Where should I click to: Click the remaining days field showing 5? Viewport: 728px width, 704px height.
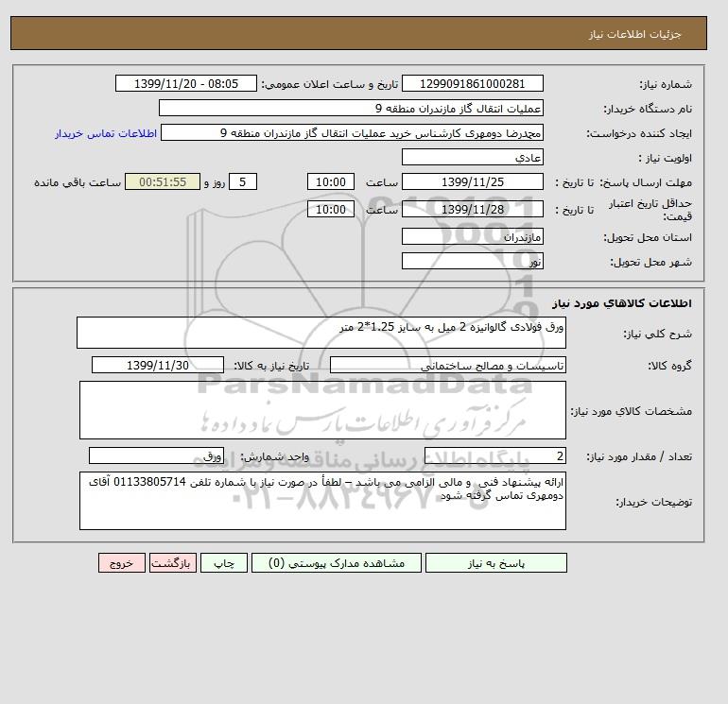(x=243, y=182)
